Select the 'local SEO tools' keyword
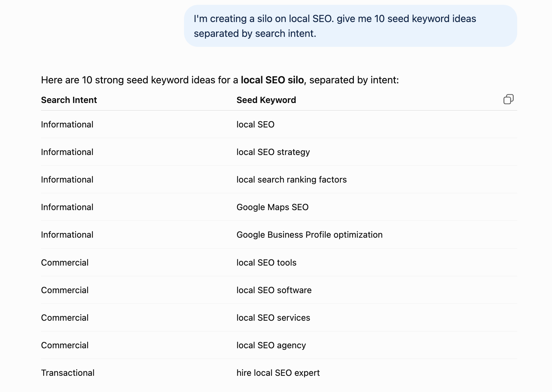The image size is (552, 392). tap(266, 262)
